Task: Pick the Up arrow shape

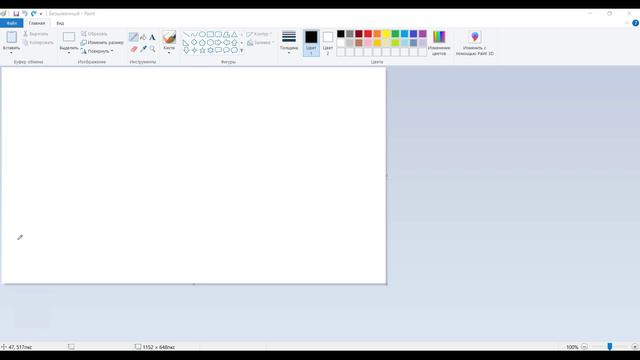Action: 234,42
